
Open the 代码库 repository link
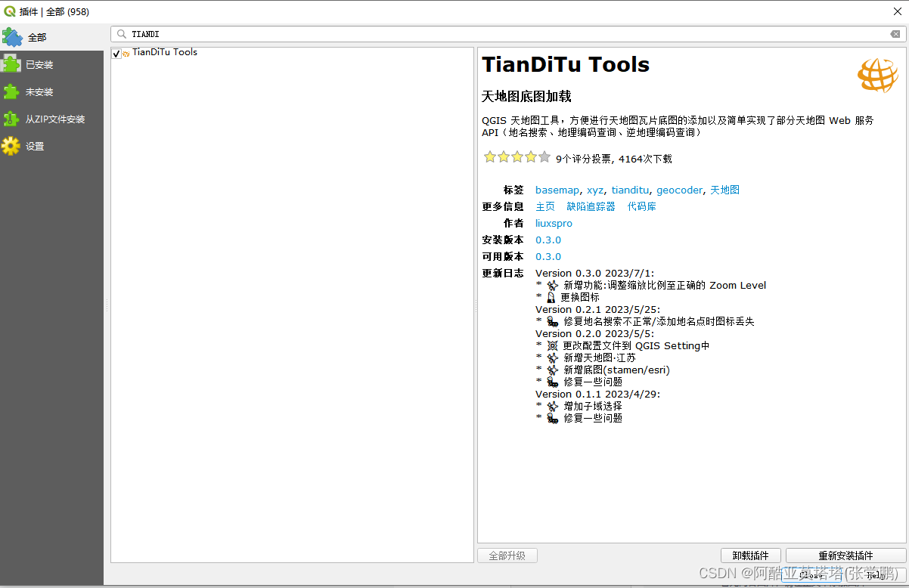[641, 206]
